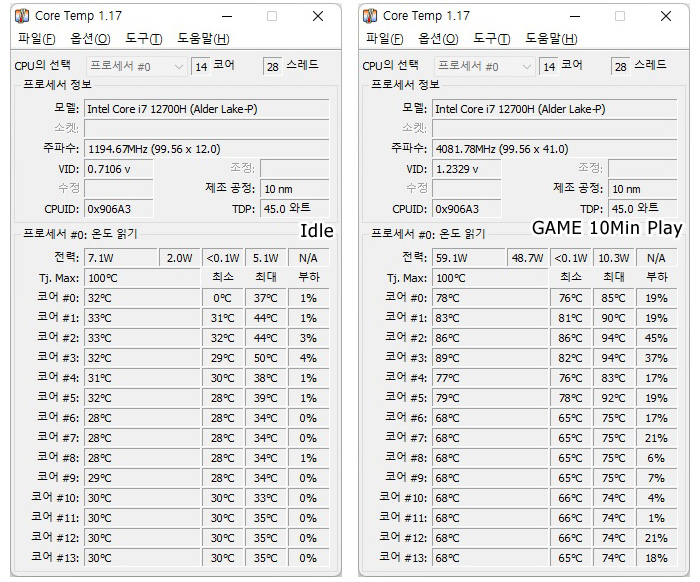Expand 프로세서 #0 dropdown in the GAME window
This screenshot has height=582, width=700.
click(x=527, y=66)
